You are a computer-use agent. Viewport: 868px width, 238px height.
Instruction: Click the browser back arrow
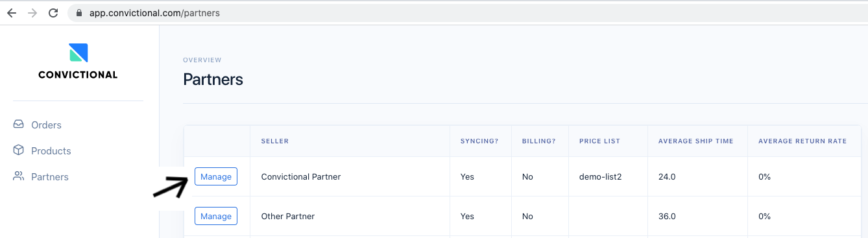(12, 13)
